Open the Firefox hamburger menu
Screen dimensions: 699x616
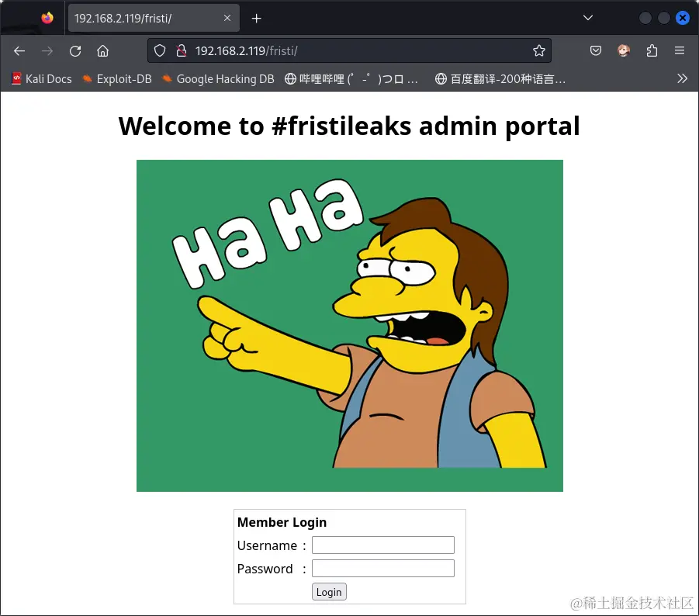680,50
